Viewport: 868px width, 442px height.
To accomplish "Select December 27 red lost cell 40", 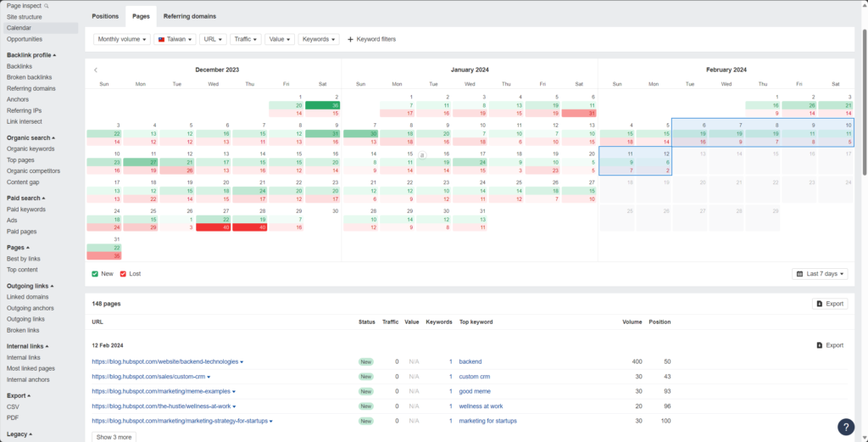I will click(x=213, y=227).
